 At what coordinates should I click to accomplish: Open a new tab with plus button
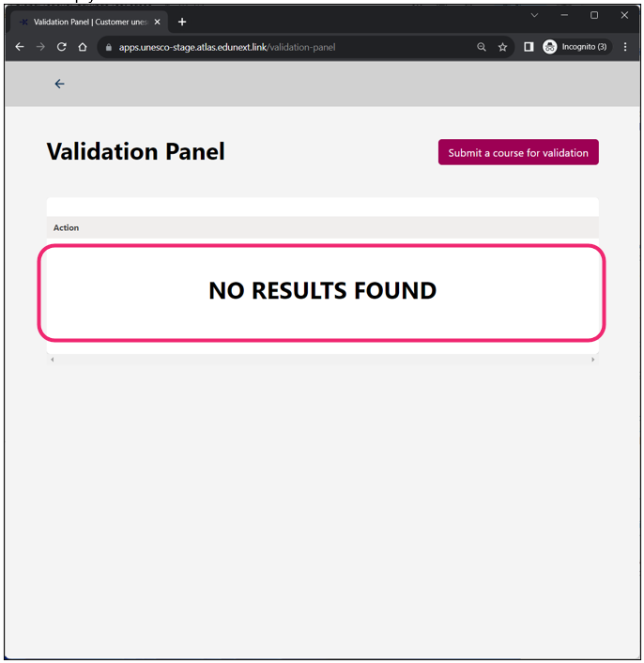click(x=182, y=22)
